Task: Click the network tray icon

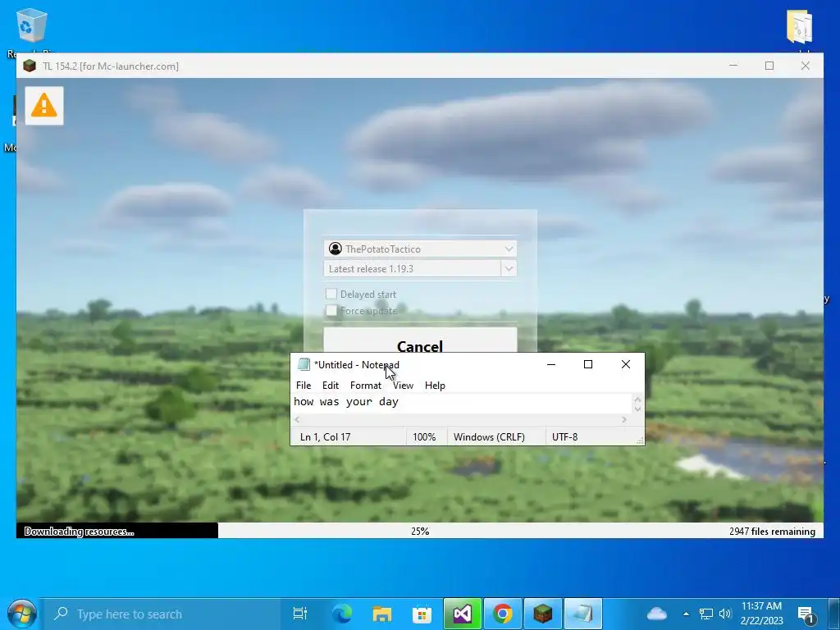Action: [x=706, y=614]
